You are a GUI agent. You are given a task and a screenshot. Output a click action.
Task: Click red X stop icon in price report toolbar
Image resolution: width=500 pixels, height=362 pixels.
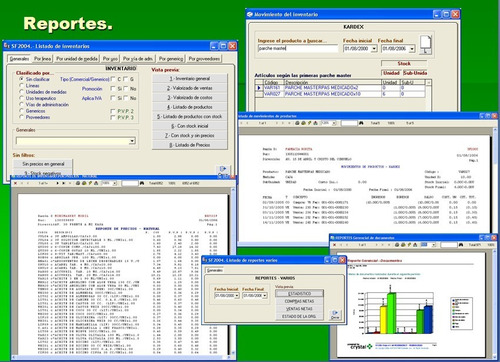click(x=16, y=183)
